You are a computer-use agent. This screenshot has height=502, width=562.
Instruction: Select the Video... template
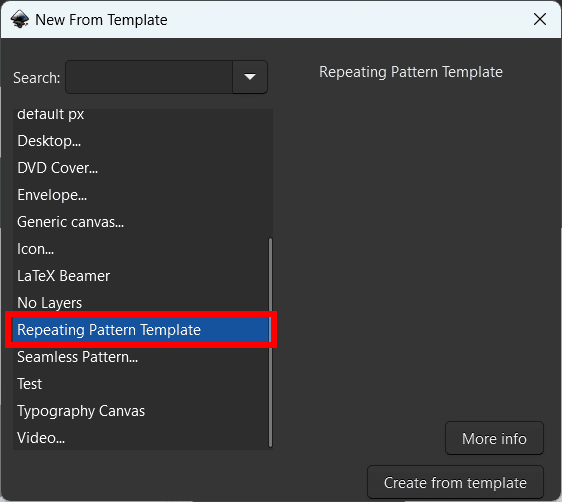(141, 438)
